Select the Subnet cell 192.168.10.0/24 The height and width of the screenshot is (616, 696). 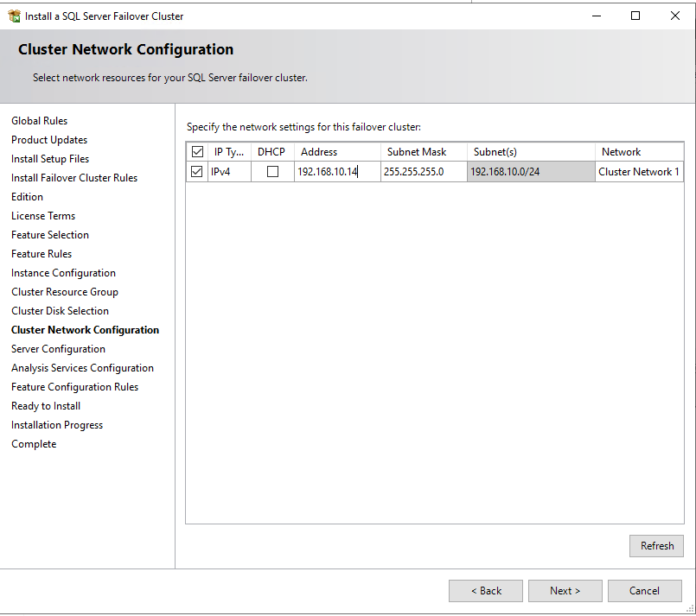[531, 172]
